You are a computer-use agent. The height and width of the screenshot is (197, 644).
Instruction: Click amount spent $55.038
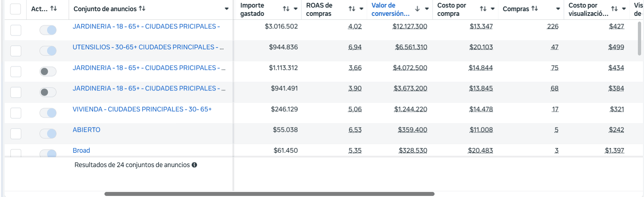[285, 130]
